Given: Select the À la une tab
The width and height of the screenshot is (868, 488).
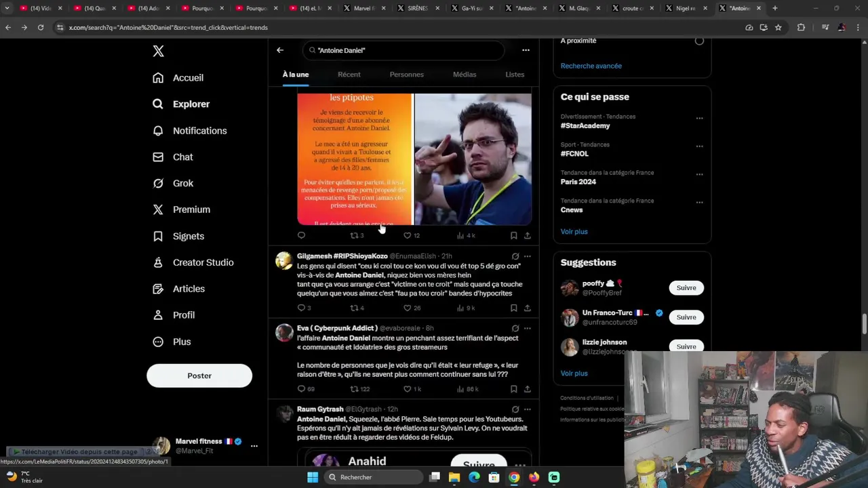Looking at the screenshot, I should 296,75.
